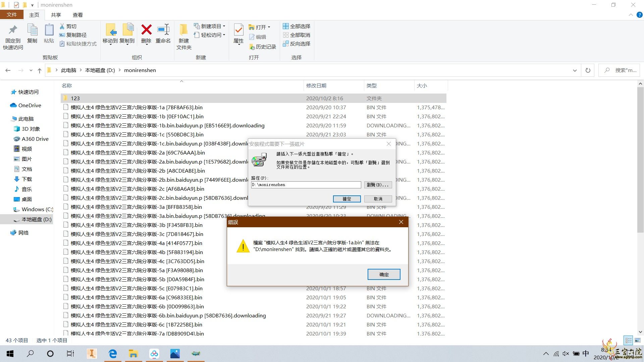
Task: Select file ending -1a [7BF8AF63].bin
Action: tap(254, 107)
